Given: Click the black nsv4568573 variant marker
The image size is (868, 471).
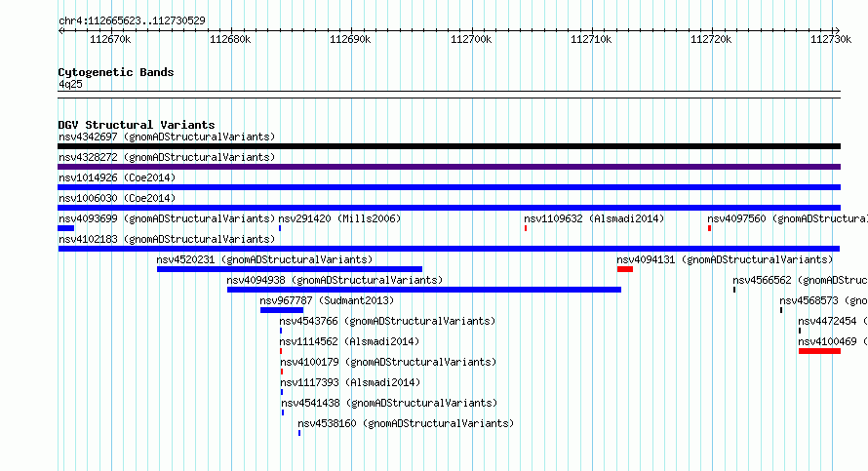Looking at the screenshot, I should tap(781, 310).
